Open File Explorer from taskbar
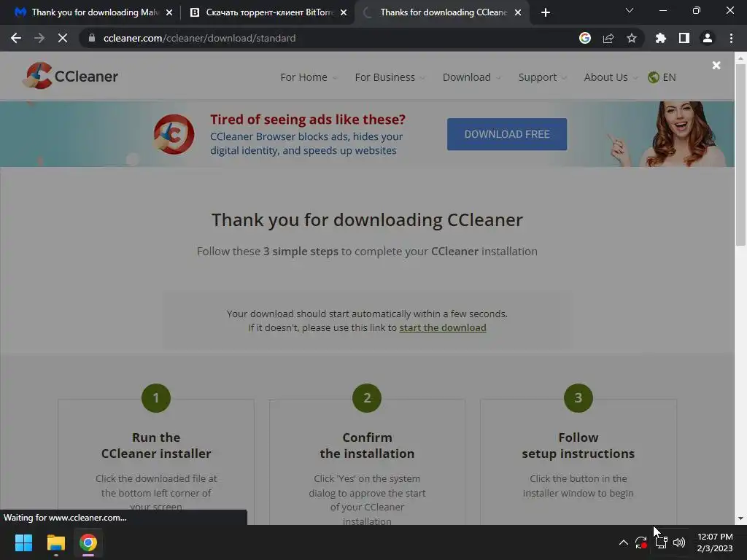The width and height of the screenshot is (747, 560). click(x=55, y=542)
